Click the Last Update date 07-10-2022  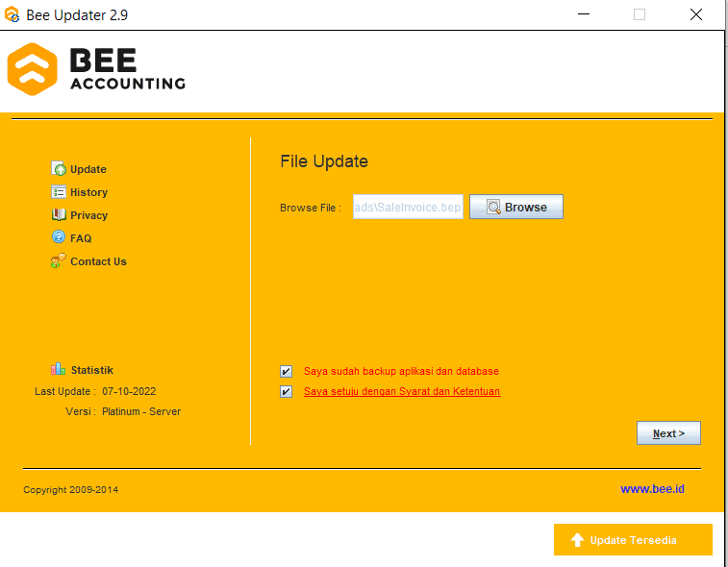(x=129, y=391)
